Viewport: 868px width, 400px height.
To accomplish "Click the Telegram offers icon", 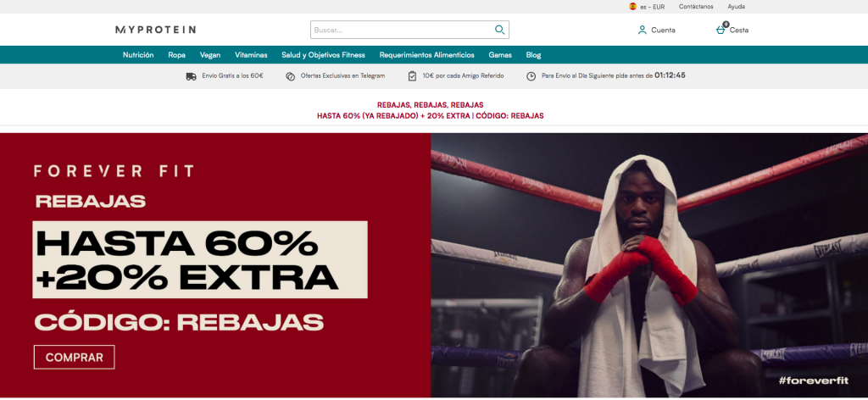I will coord(290,75).
